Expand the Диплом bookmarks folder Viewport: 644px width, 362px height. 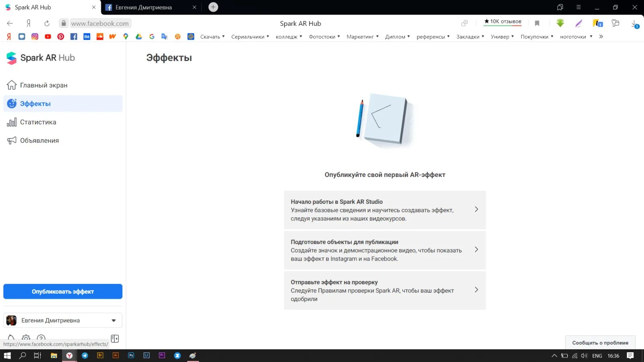(x=397, y=37)
